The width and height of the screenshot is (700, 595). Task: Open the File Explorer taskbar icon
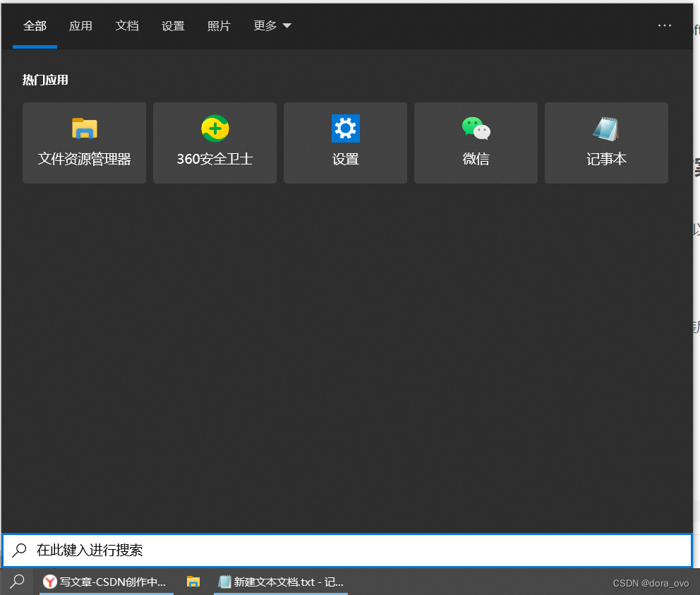click(193, 582)
